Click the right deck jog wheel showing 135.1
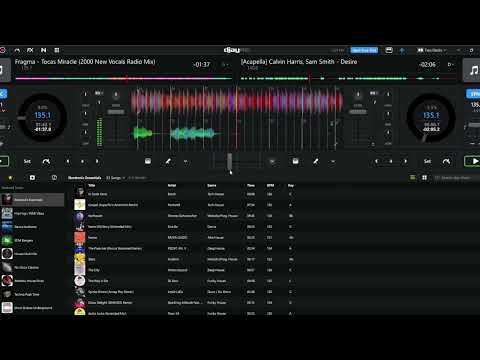Image resolution: width=480 pixels, height=360 pixels. click(431, 118)
